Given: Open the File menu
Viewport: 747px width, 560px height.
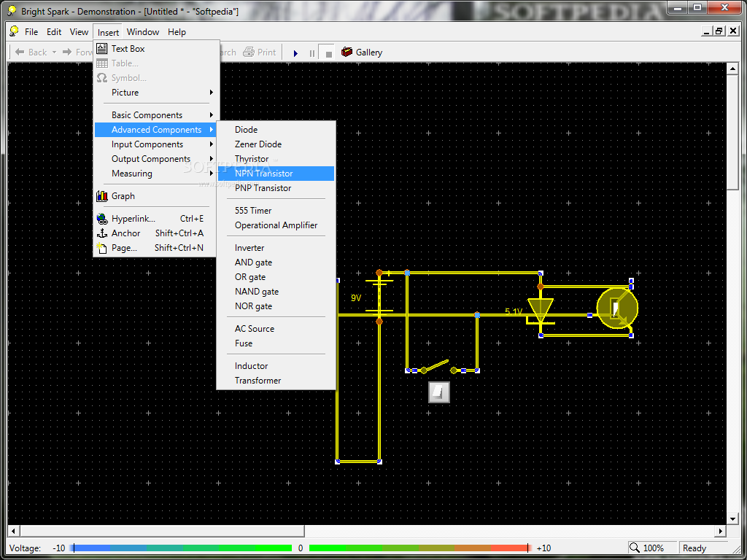Looking at the screenshot, I should point(31,32).
